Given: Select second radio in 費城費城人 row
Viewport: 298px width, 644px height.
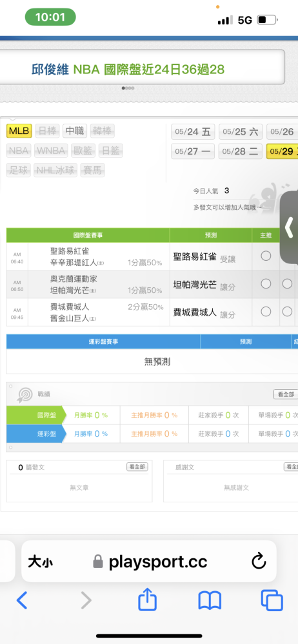Looking at the screenshot, I should [x=287, y=312].
